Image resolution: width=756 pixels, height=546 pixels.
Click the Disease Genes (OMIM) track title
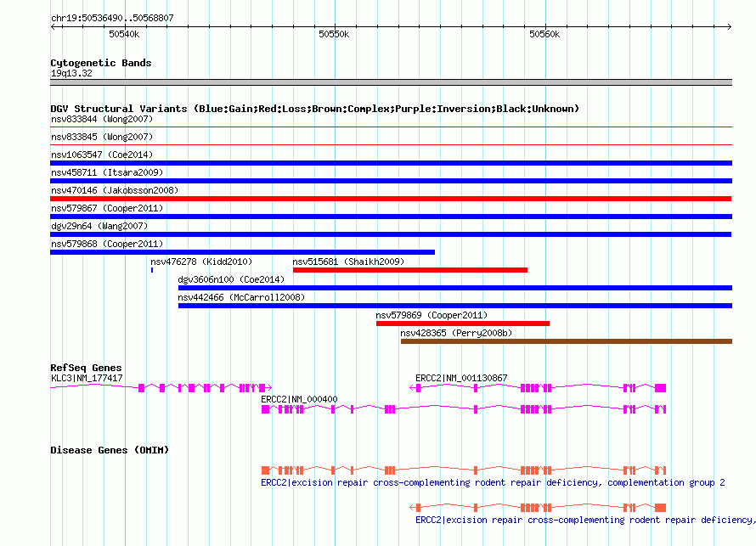click(x=110, y=450)
